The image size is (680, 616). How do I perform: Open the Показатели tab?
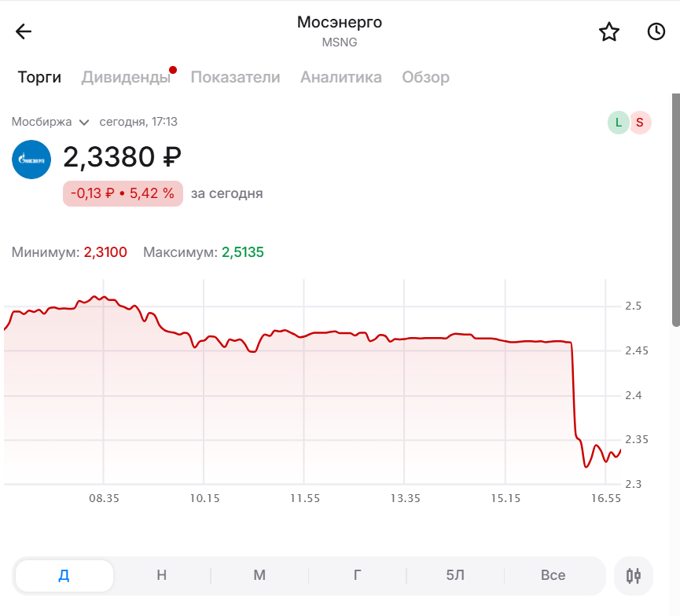tap(235, 77)
